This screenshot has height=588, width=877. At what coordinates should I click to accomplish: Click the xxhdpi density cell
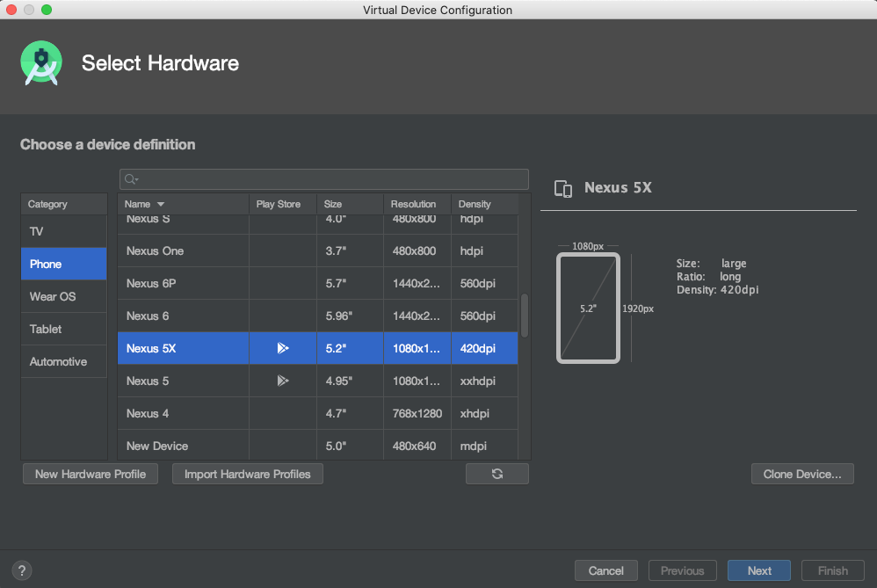click(484, 381)
